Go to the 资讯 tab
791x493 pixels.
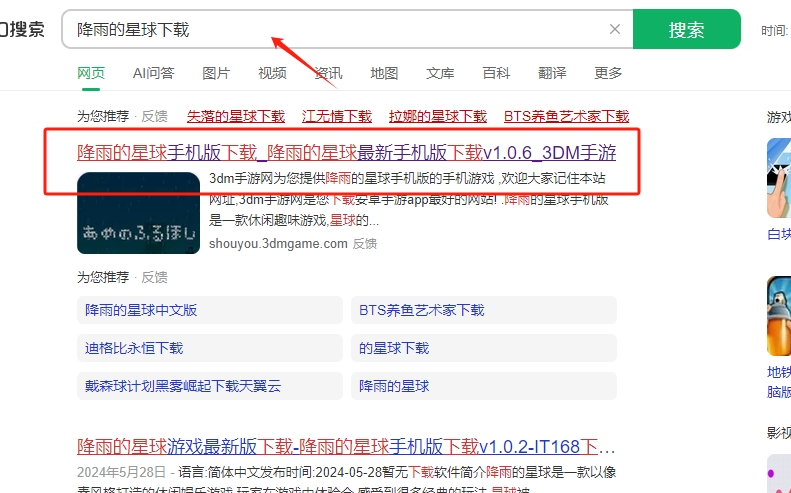point(328,73)
